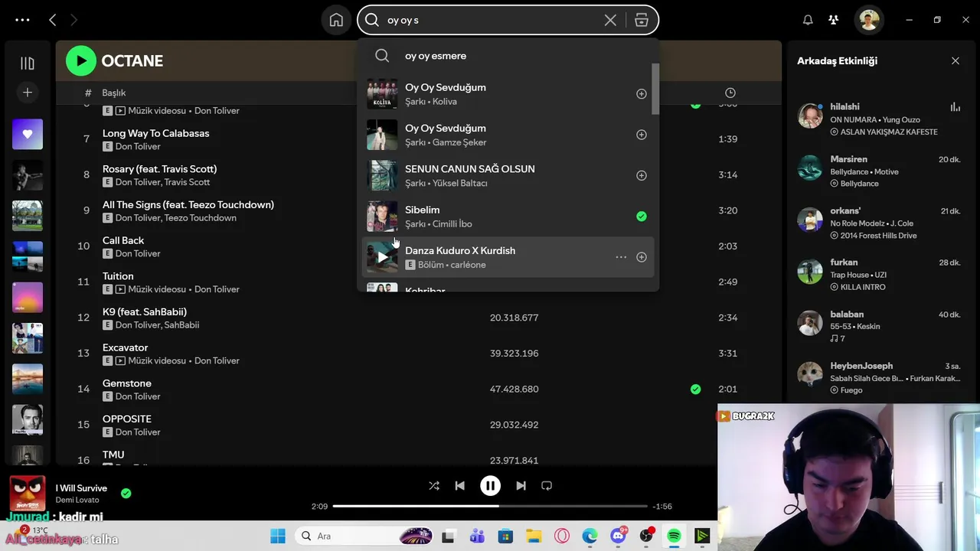Open Teezo Touchdown artist link

coord(201,218)
